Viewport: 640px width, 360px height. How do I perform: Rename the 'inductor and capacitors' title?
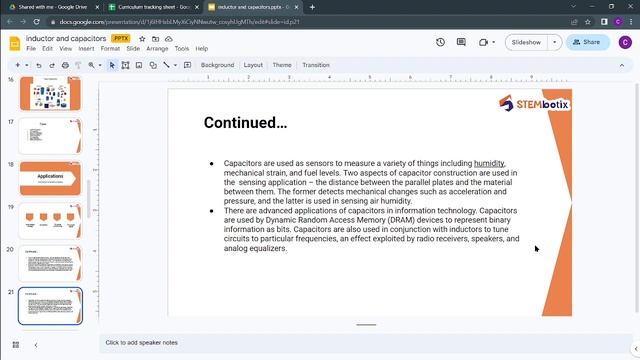pyautogui.click(x=66, y=38)
